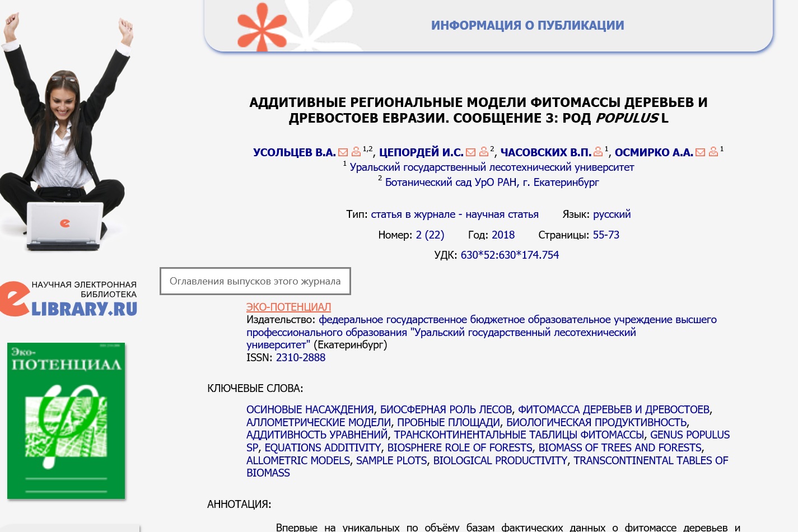
Task: Click 'Ботанический сад УрО РАН' affiliation
Action: (x=492, y=182)
